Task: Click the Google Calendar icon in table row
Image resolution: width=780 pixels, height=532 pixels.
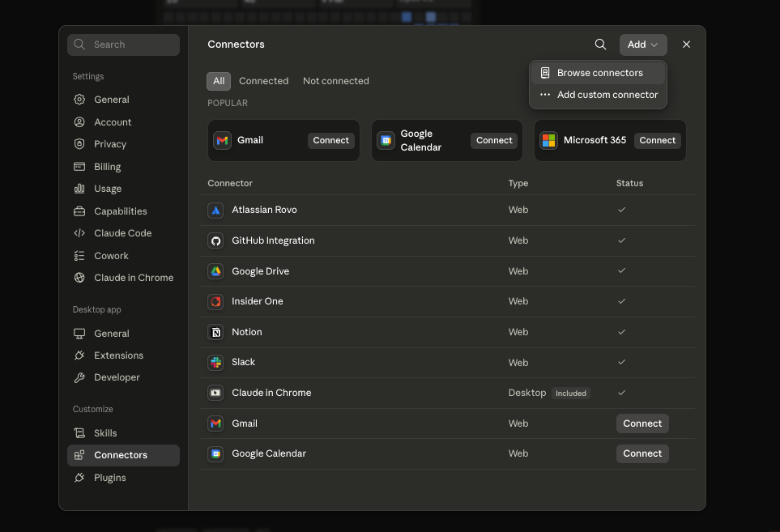Action: coord(215,453)
